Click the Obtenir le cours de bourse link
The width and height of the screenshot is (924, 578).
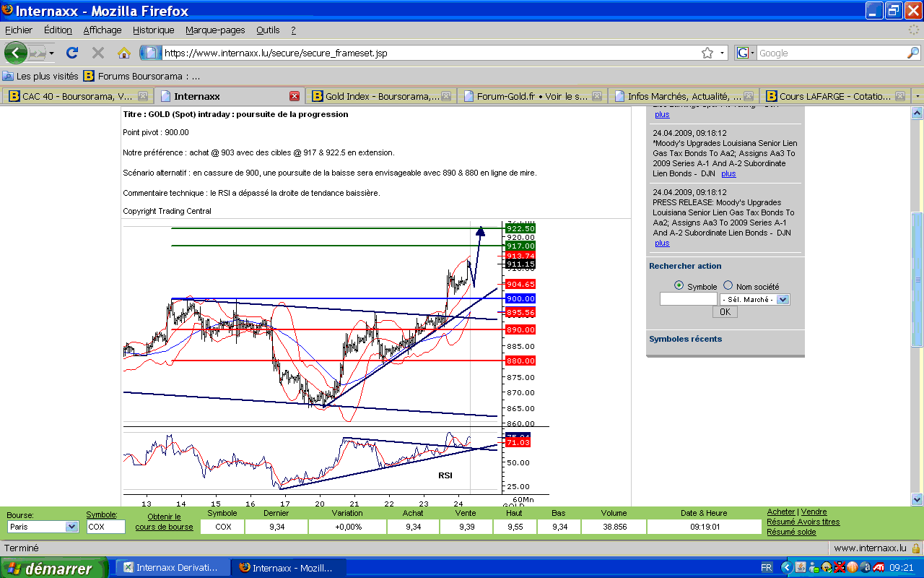point(164,522)
